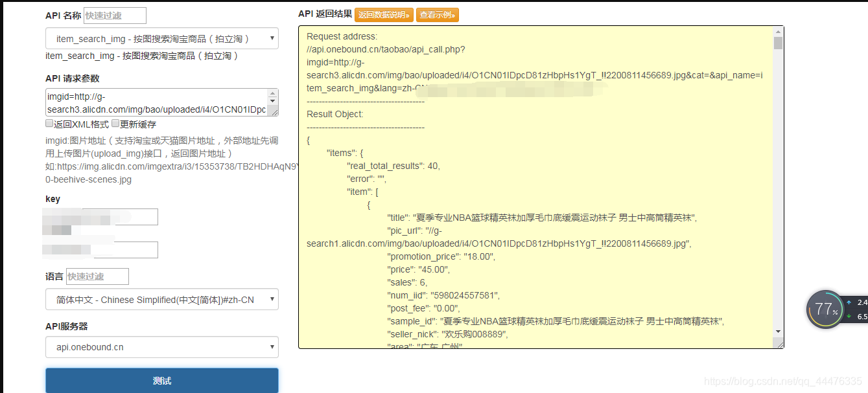The height and width of the screenshot is (393, 868).
Task: Open the return data description button
Action: [384, 14]
